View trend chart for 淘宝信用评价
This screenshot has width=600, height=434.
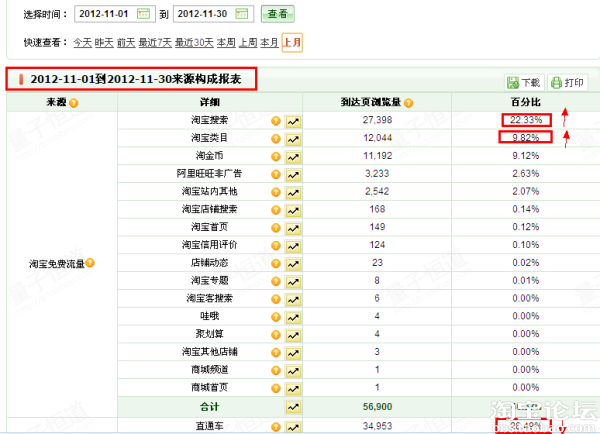coord(293,246)
